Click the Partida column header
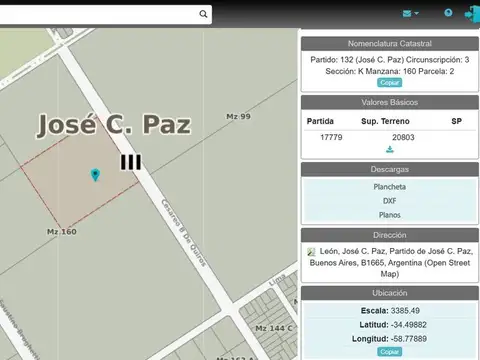This screenshot has height=360, width=480. (320, 121)
